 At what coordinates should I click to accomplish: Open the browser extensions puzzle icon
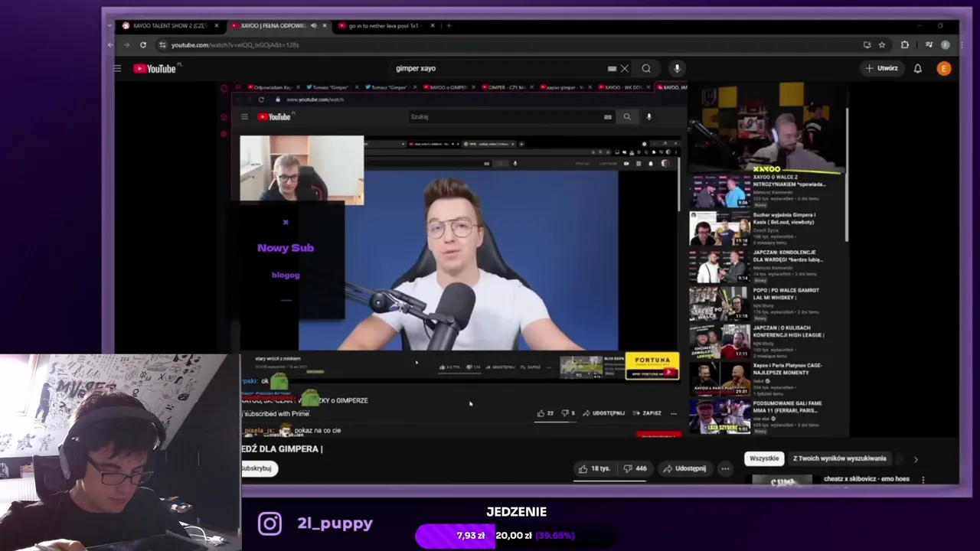click(x=904, y=44)
